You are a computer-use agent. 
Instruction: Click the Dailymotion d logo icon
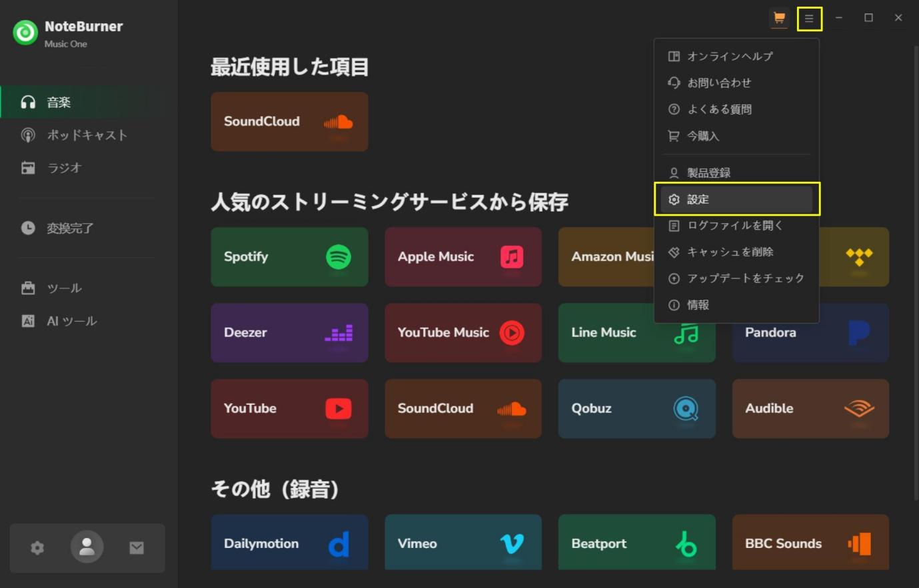pos(339,544)
